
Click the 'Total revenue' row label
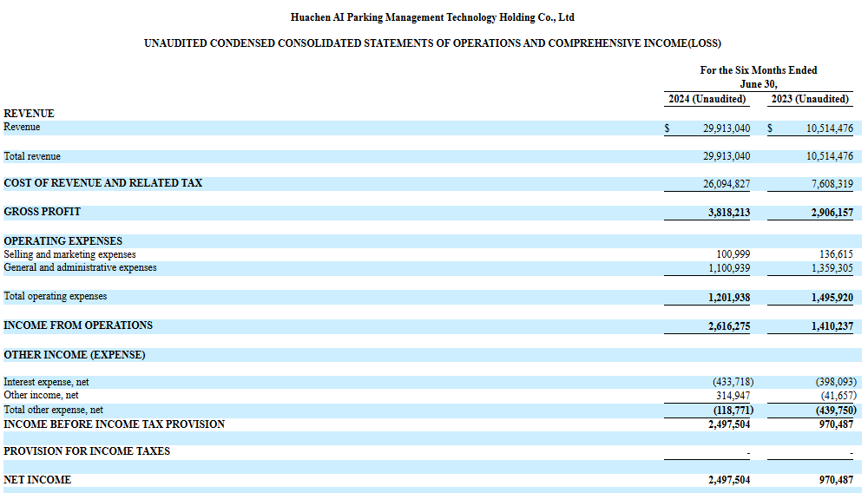click(x=31, y=156)
